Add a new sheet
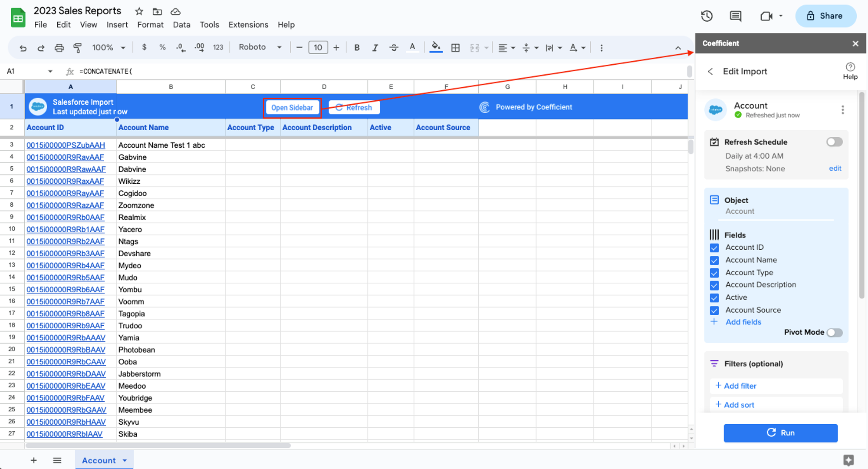868x469 pixels. click(33, 460)
